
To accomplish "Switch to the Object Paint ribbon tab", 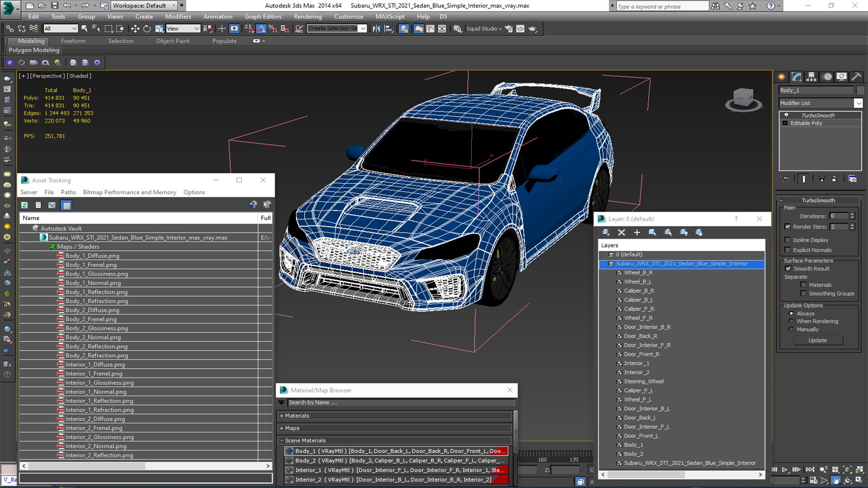I will (x=173, y=41).
